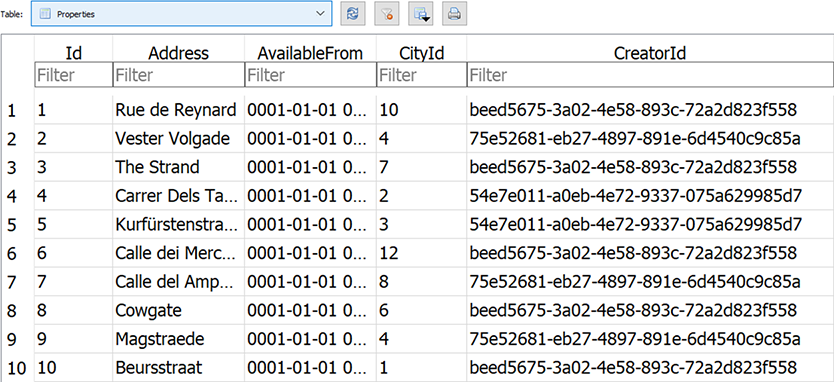Click the AvailableFrom column header

click(310, 53)
